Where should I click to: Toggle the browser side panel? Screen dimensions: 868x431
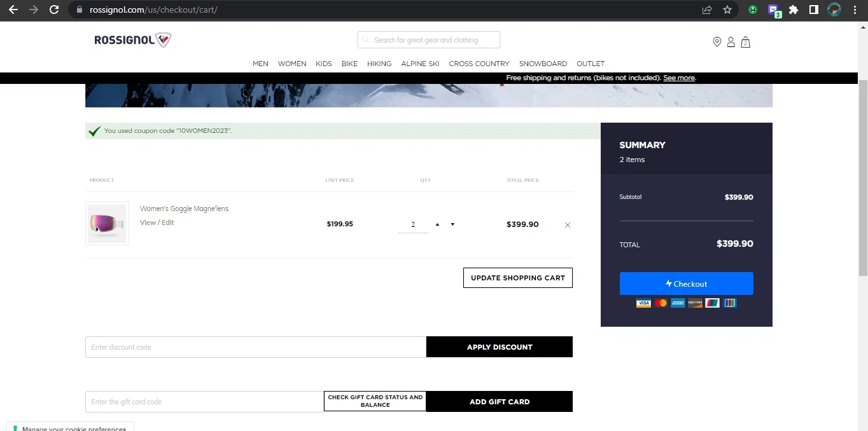(x=814, y=10)
